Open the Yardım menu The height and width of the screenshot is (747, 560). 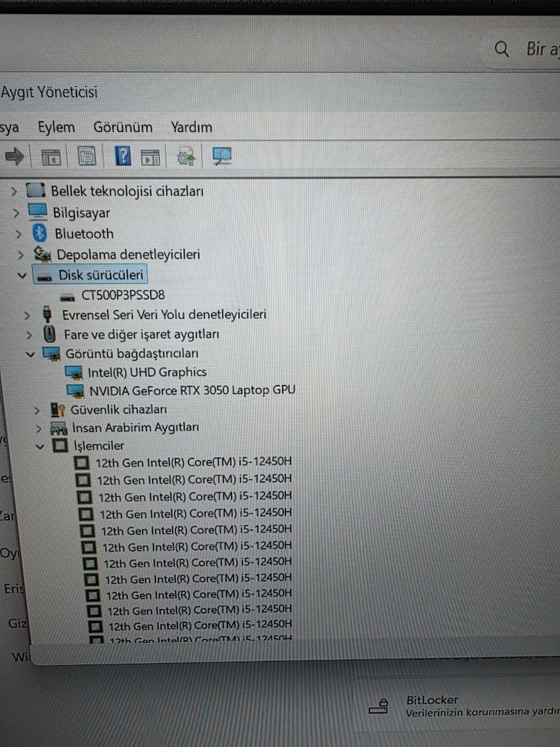click(192, 127)
